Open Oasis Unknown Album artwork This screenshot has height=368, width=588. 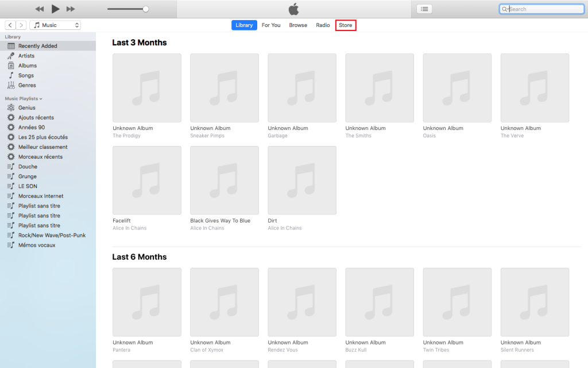click(x=458, y=88)
